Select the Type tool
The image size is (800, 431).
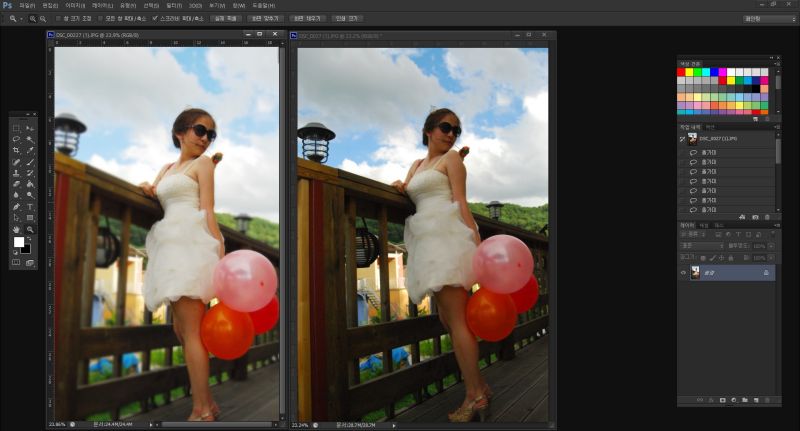point(30,207)
